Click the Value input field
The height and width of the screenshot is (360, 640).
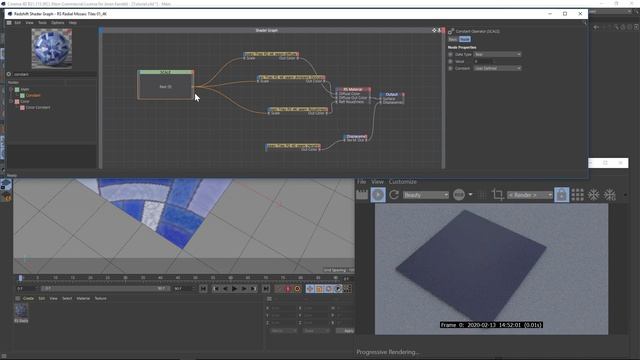click(483, 61)
